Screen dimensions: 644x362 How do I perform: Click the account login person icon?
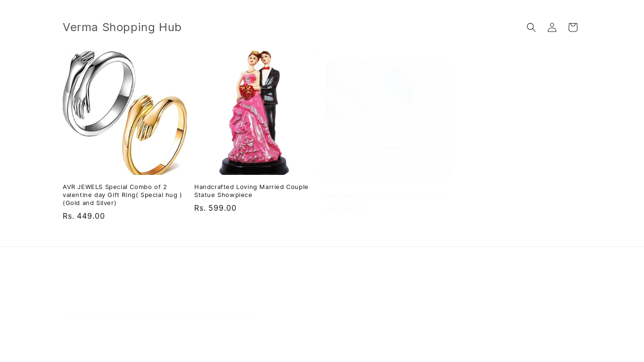coord(552,27)
